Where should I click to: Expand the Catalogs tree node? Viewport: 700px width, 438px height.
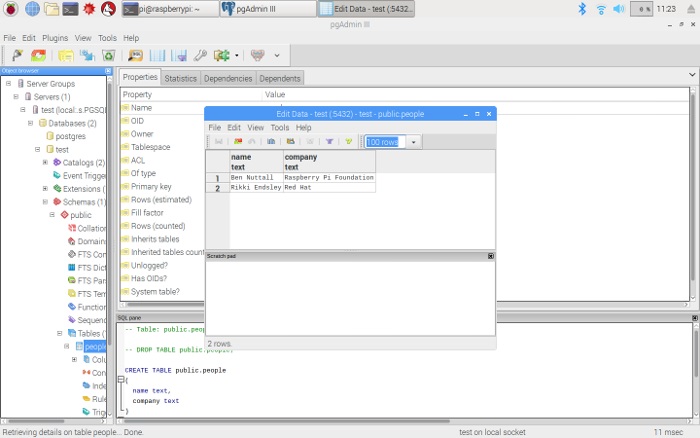(x=45, y=162)
